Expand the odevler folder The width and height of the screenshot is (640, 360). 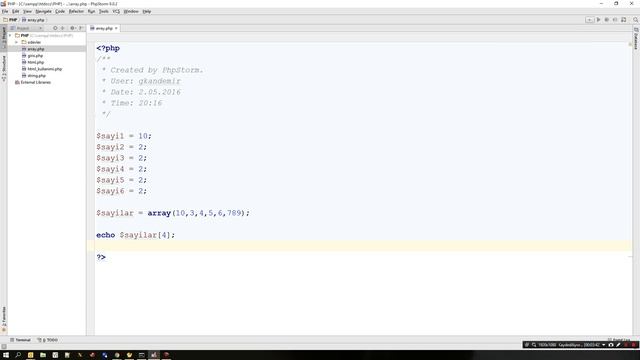(16, 42)
